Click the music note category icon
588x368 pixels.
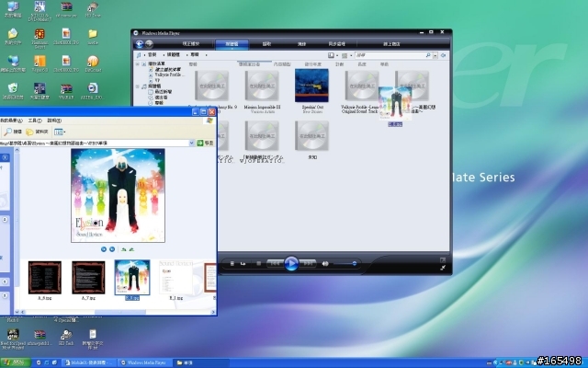tap(139, 55)
